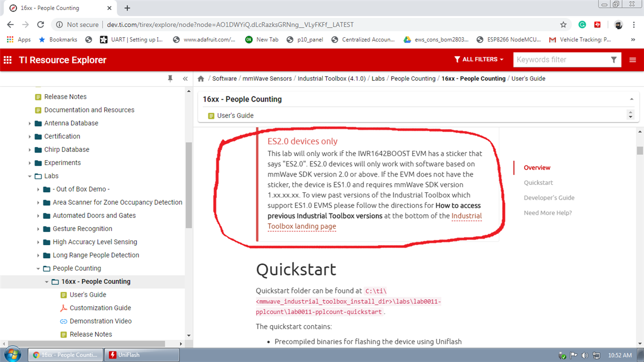644x362 pixels.
Task: Switch to UniFlash in the taskbar
Action: pyautogui.click(x=142, y=355)
